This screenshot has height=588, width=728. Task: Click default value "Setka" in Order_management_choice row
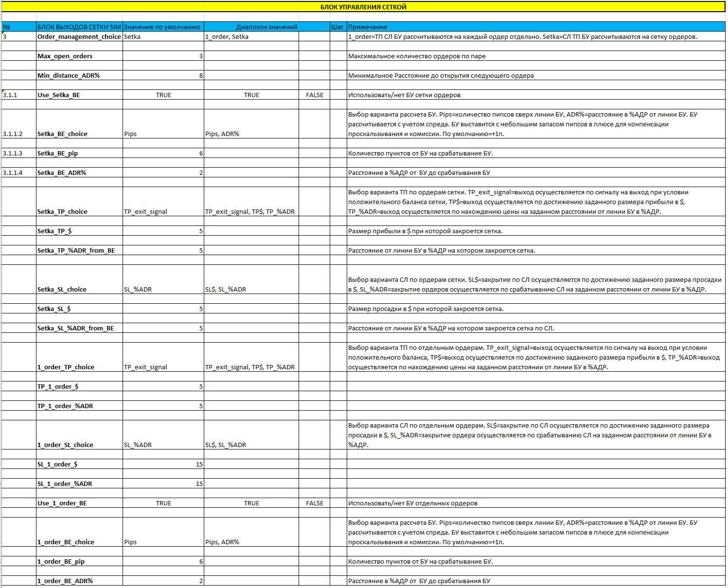click(x=163, y=36)
